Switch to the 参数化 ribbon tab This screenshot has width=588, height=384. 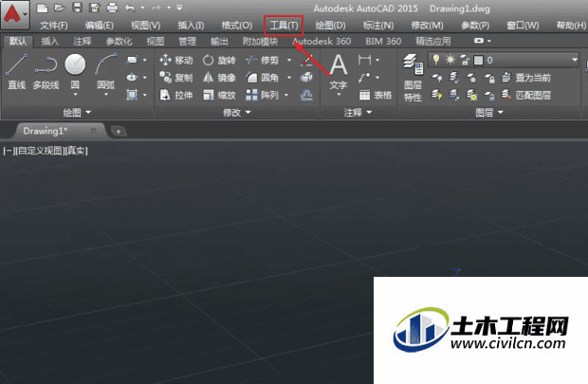(x=119, y=42)
